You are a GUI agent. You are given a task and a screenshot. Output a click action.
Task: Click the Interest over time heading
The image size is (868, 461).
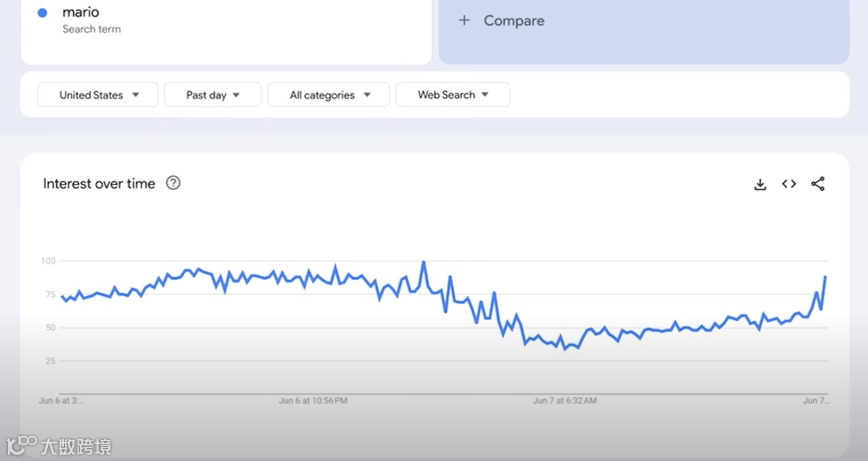coord(99,184)
